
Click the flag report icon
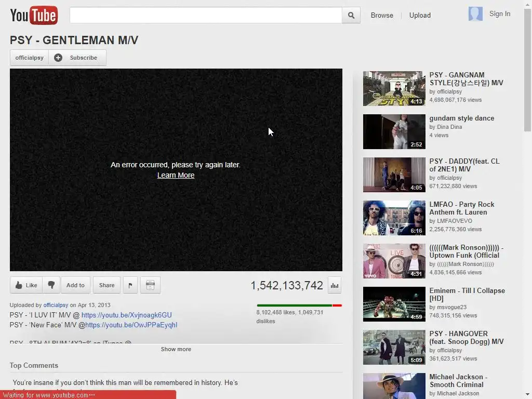[130, 285]
